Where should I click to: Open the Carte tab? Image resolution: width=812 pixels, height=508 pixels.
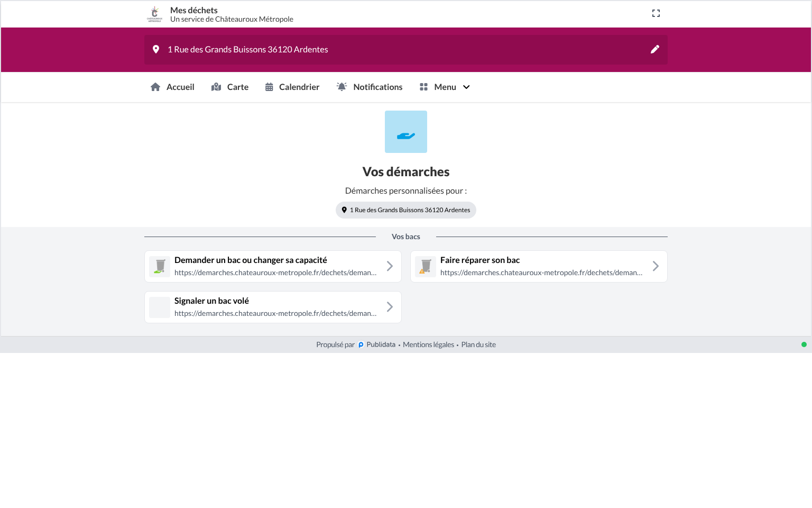[x=230, y=87]
